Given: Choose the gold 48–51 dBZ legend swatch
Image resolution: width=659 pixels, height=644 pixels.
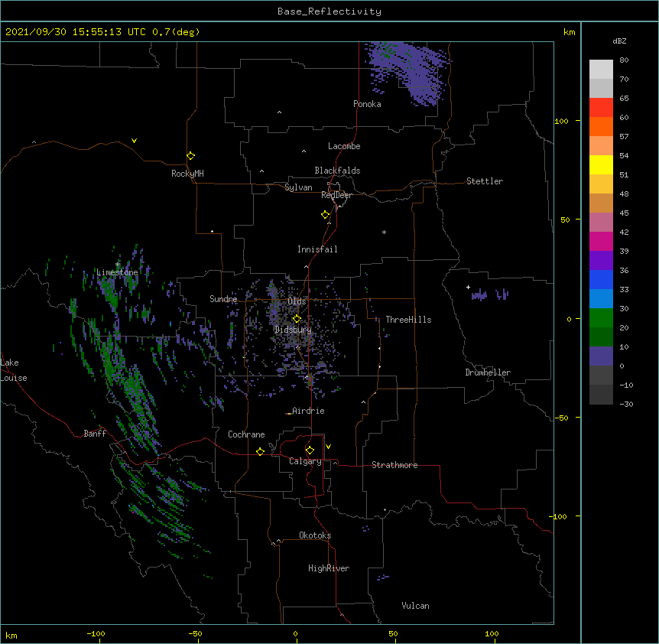Looking at the screenshot, I should tap(601, 184).
